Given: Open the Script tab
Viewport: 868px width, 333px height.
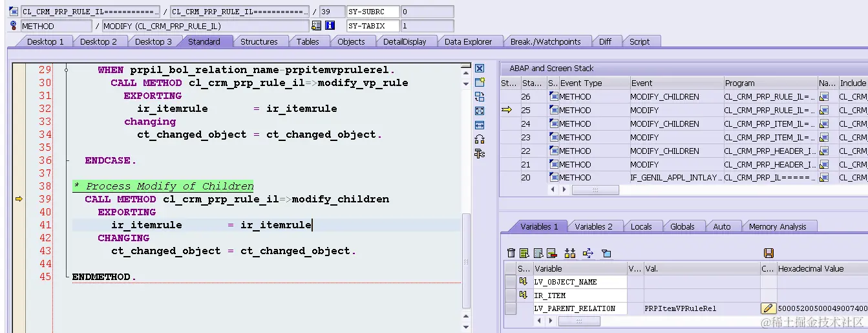Looking at the screenshot, I should (x=639, y=41).
